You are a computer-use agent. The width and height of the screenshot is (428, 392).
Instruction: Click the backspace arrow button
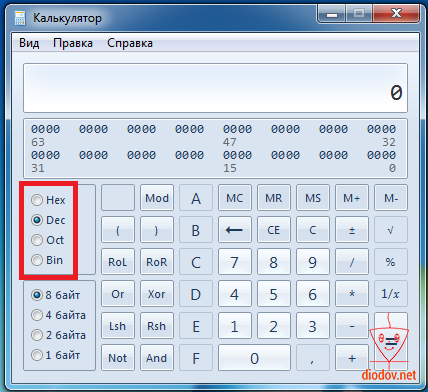click(x=235, y=230)
